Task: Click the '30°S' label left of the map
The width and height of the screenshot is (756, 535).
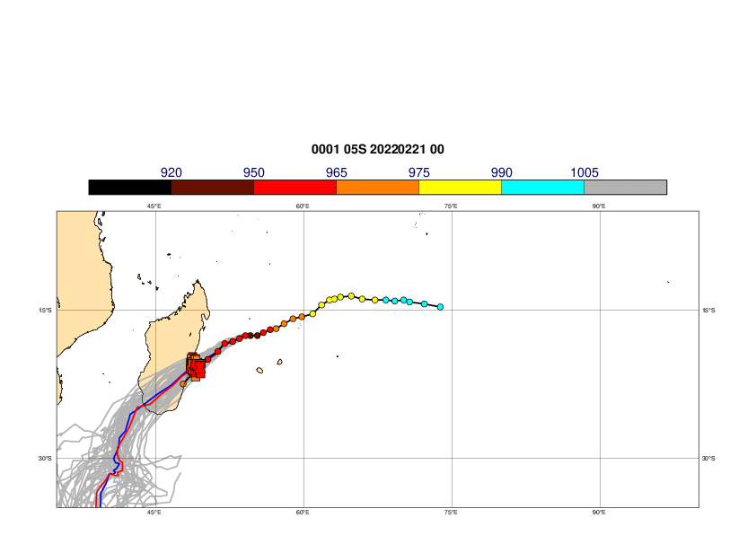Action: [x=45, y=459]
